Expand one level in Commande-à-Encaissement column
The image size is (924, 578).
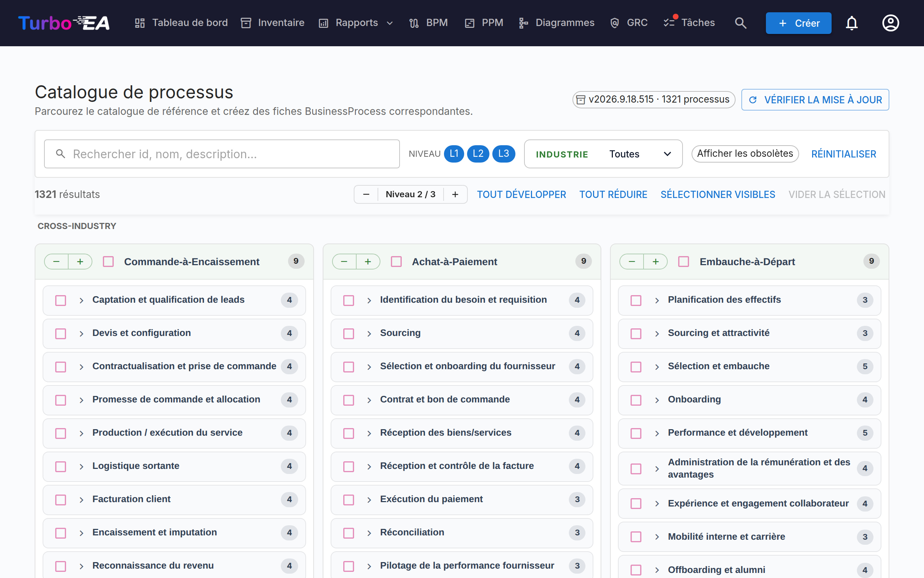(80, 262)
